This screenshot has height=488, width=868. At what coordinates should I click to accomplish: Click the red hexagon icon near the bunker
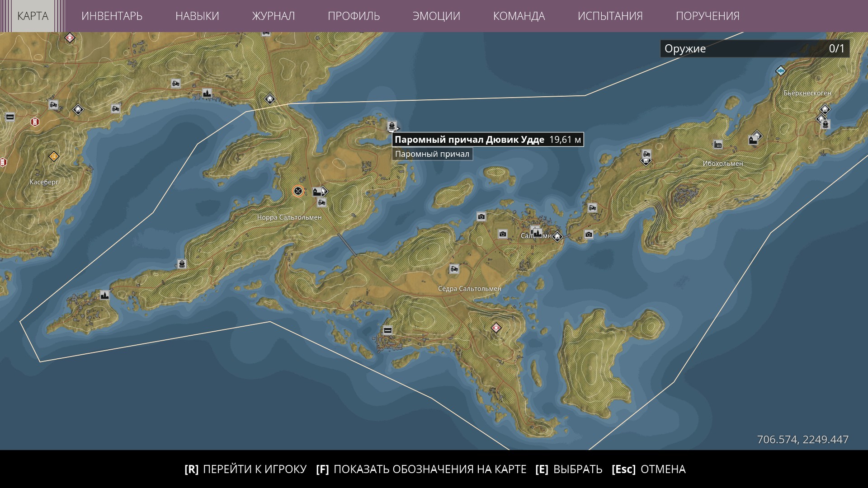coord(35,122)
